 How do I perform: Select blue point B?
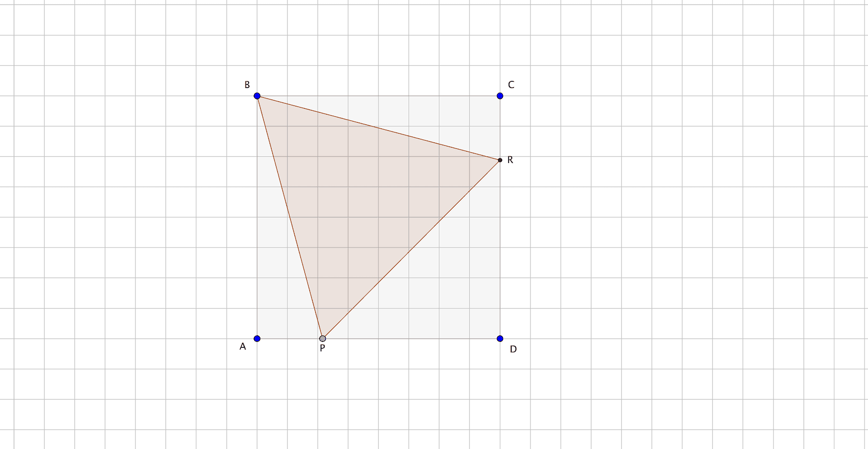click(257, 96)
